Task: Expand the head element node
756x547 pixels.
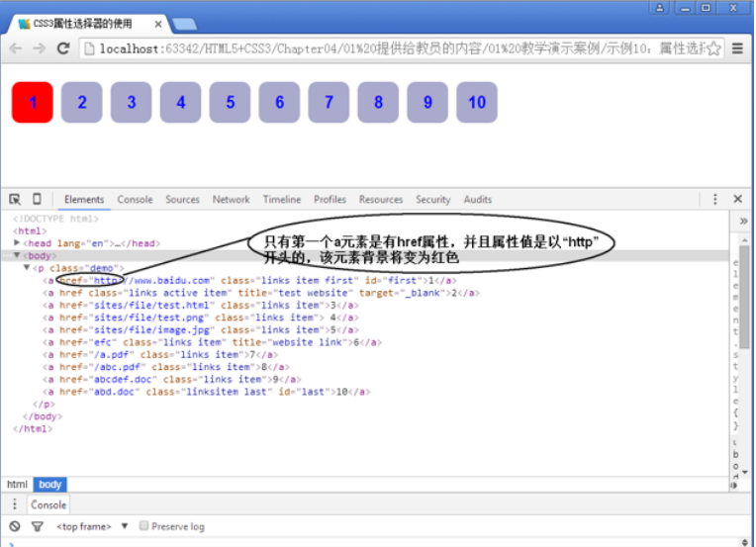Action: pyautogui.click(x=17, y=243)
